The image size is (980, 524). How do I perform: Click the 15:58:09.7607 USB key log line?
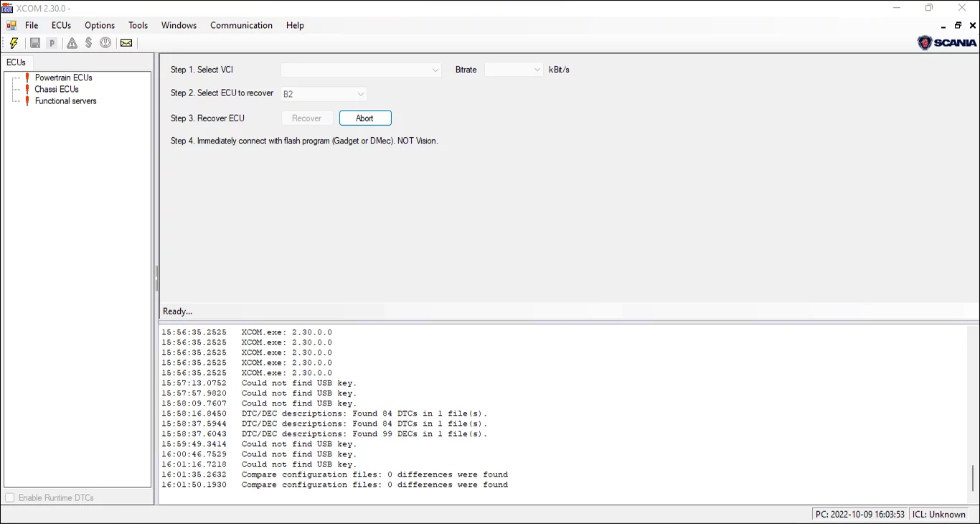tap(259, 403)
